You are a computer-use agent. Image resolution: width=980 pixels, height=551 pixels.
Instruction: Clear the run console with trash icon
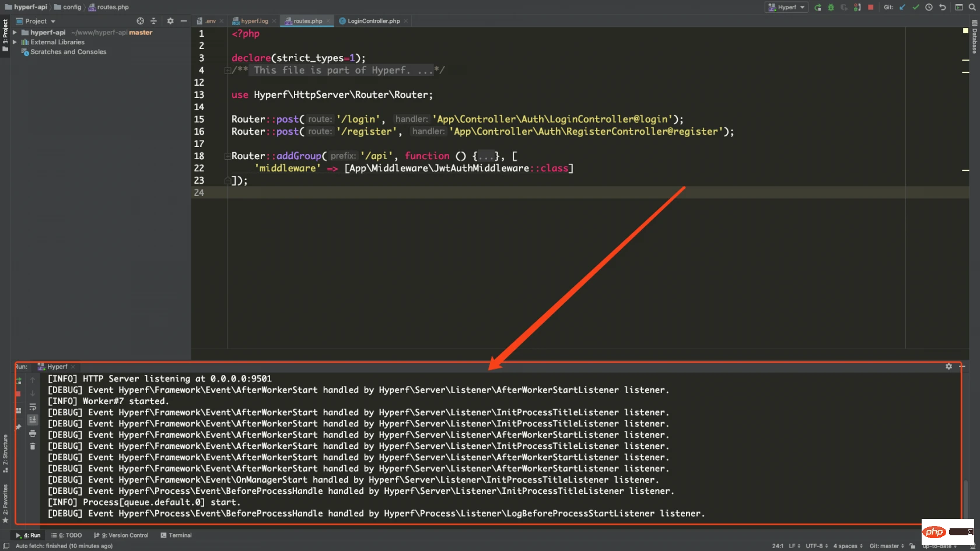pos(33,446)
